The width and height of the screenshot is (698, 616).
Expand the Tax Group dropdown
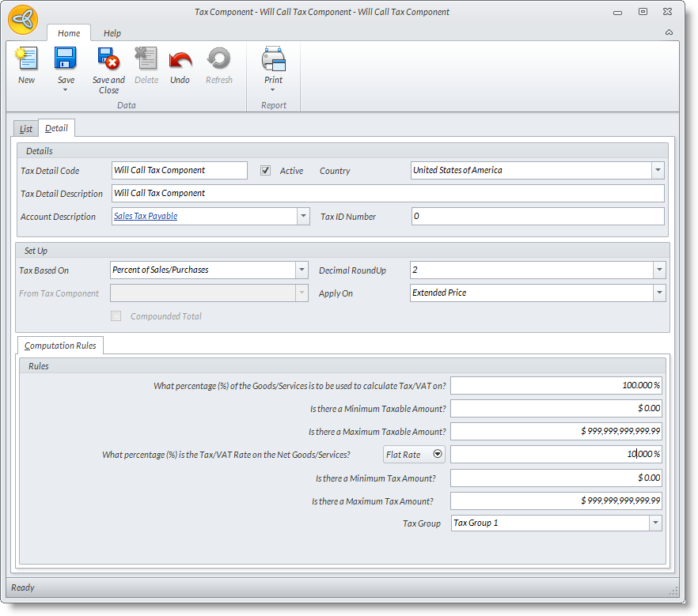point(654,523)
